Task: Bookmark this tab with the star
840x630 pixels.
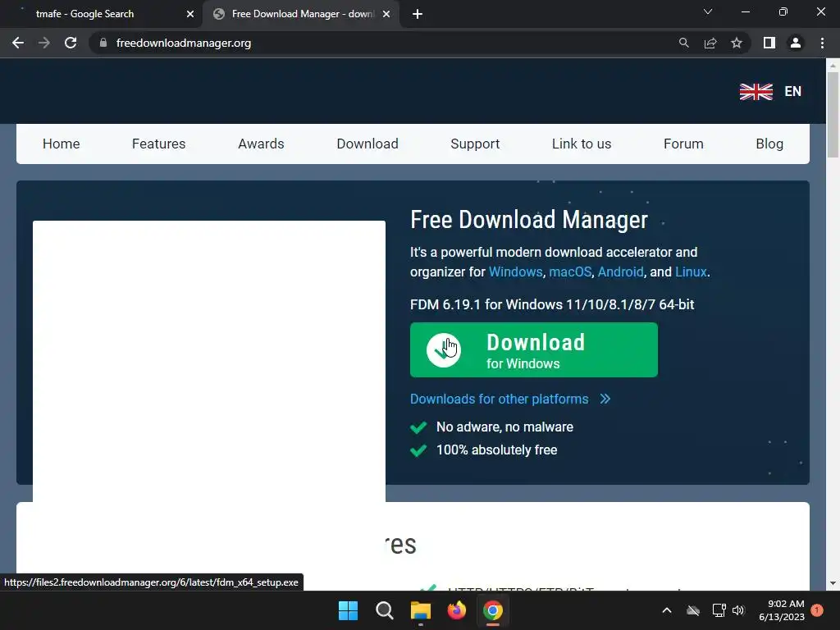Action: 737,43
